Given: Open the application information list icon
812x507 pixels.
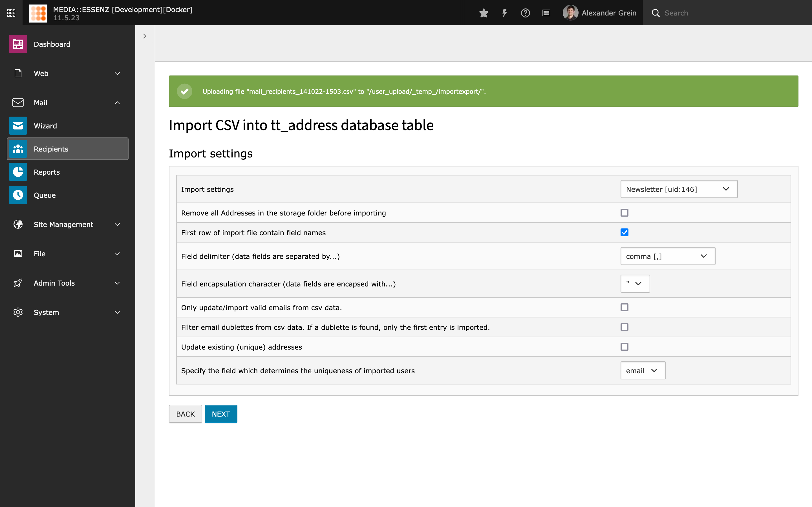Looking at the screenshot, I should (x=546, y=13).
